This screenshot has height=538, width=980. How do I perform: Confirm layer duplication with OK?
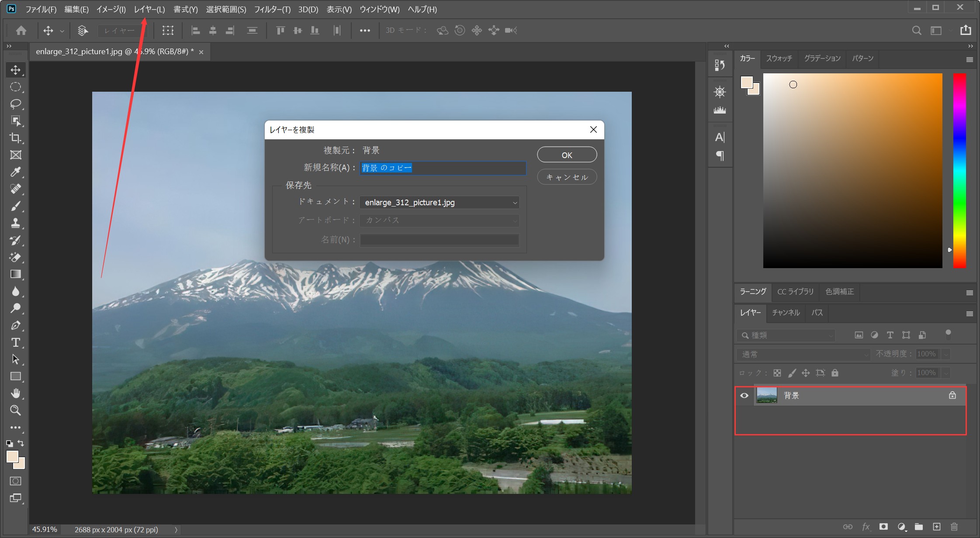click(567, 155)
